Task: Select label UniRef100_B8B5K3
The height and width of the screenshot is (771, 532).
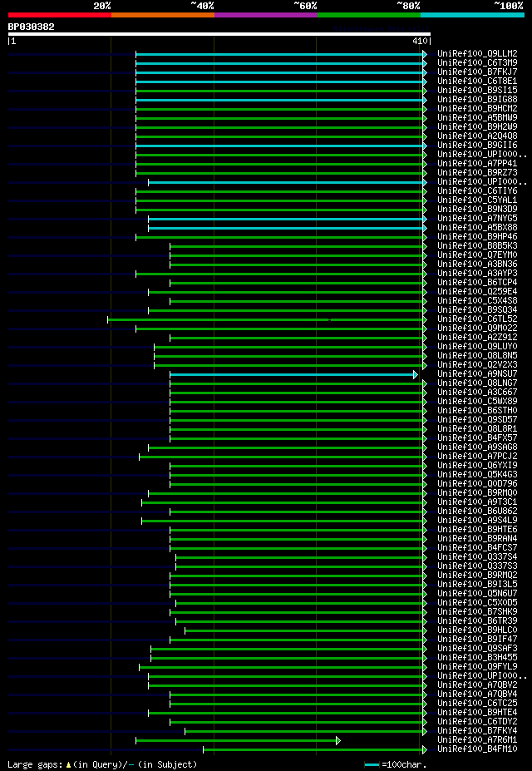Action: pyautogui.click(x=477, y=246)
